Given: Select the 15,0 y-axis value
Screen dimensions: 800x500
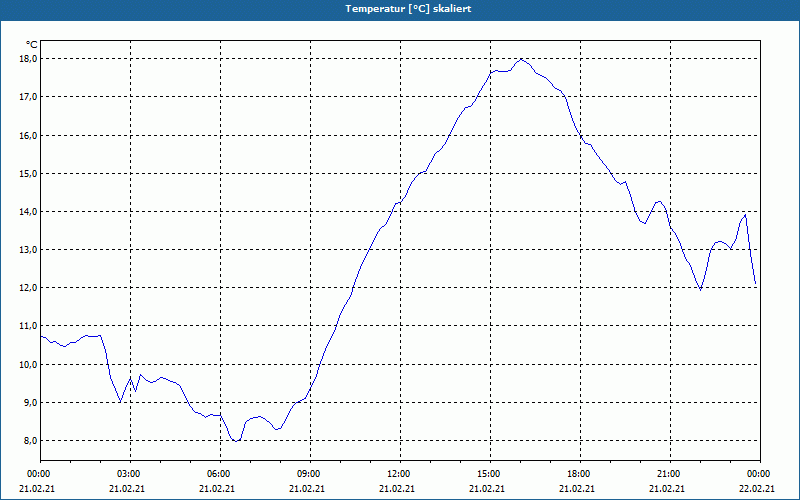Looking at the screenshot, I should pyautogui.click(x=28, y=173).
